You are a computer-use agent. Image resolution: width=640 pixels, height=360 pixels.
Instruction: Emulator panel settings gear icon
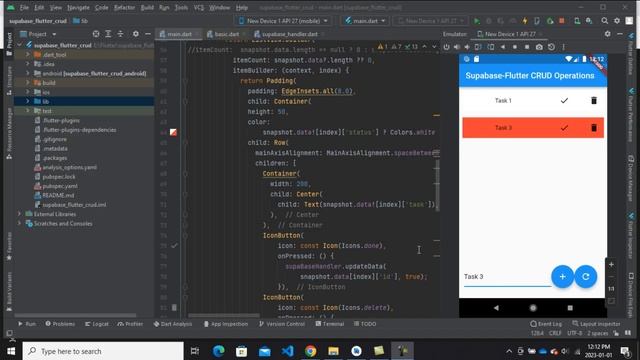(x=607, y=34)
